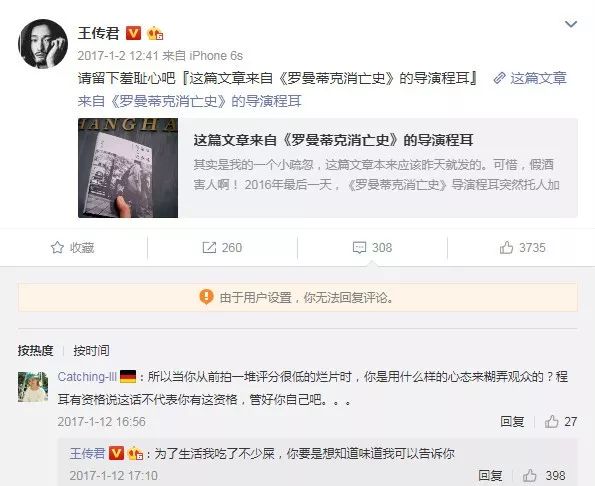Like 王传君's reply with 398 likes
The width and height of the screenshot is (595, 486).
coord(544,475)
